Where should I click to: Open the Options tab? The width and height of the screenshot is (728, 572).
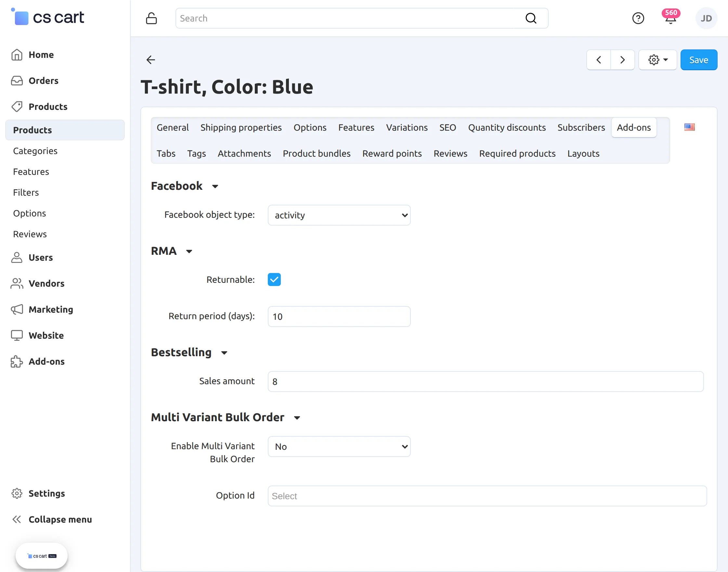tap(310, 127)
